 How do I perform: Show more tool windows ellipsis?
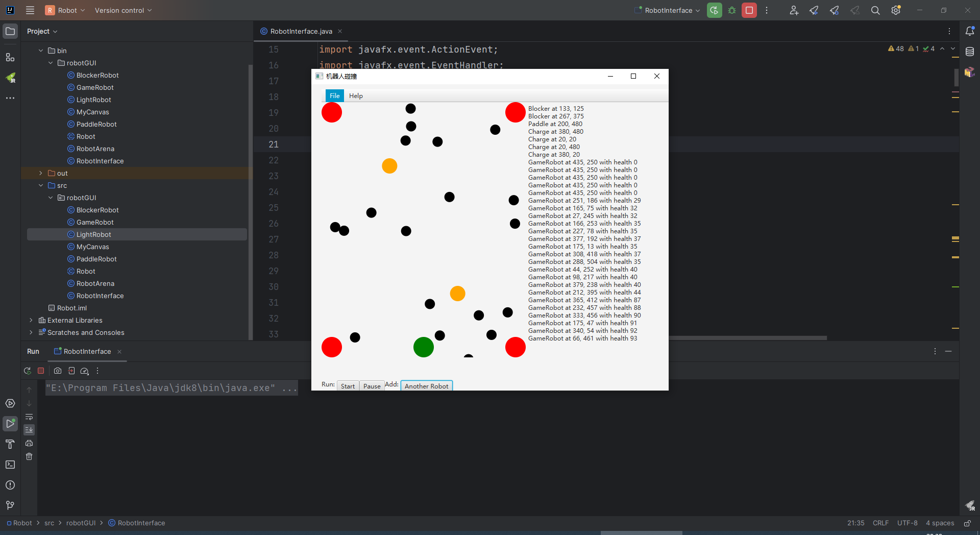tap(10, 98)
